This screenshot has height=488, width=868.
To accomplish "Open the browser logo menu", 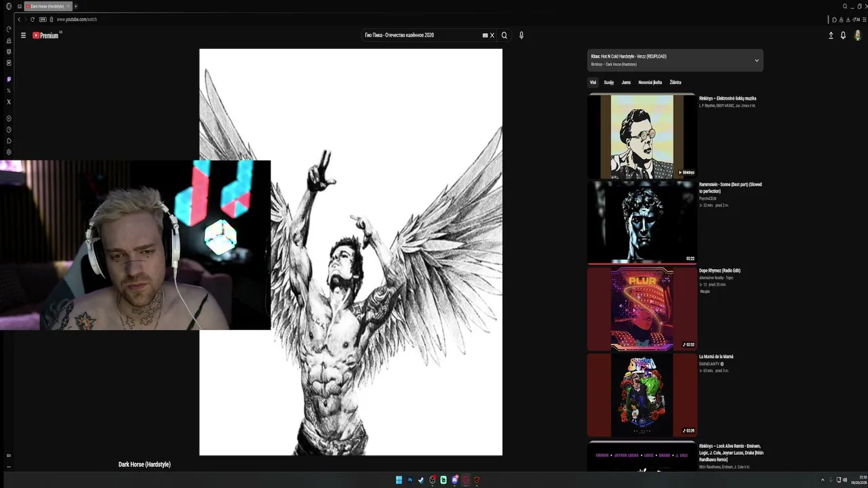I will pyautogui.click(x=9, y=6).
